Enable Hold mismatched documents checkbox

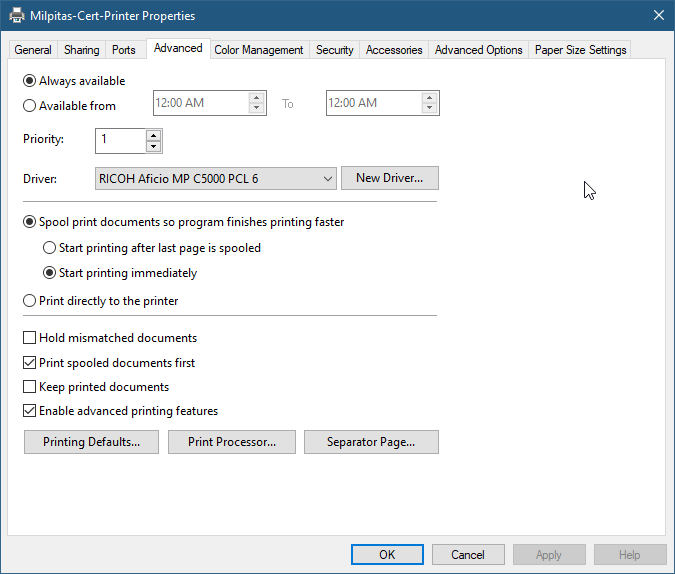[30, 338]
